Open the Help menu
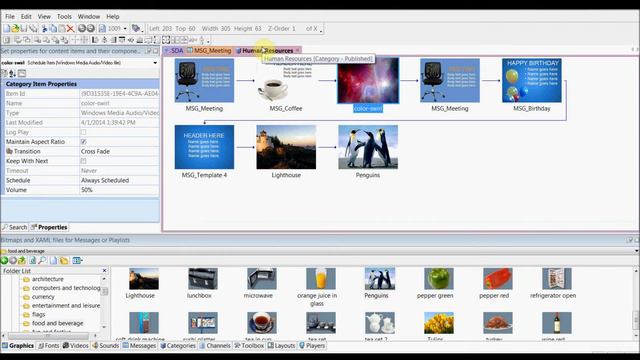640x360 pixels. 113,17
